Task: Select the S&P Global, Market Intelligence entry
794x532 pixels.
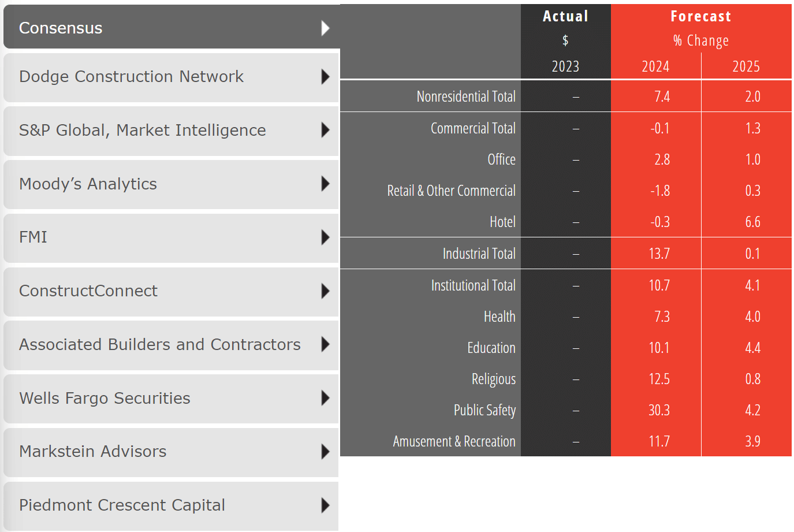Action: [142, 130]
